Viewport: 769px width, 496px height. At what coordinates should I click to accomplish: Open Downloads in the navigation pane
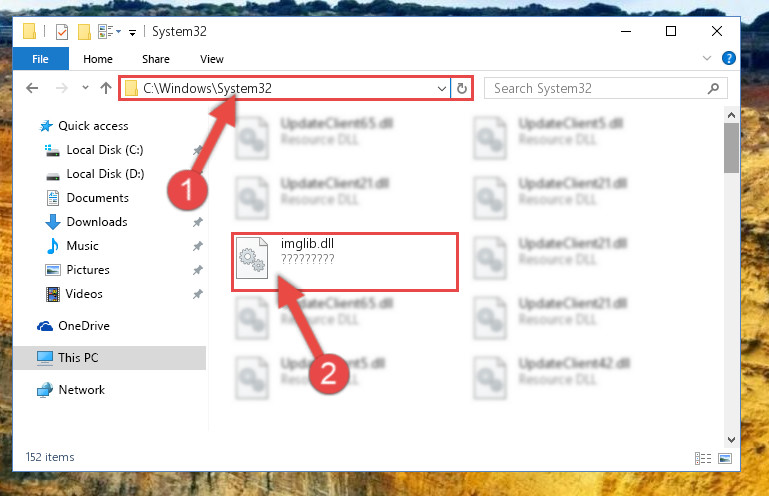[97, 222]
